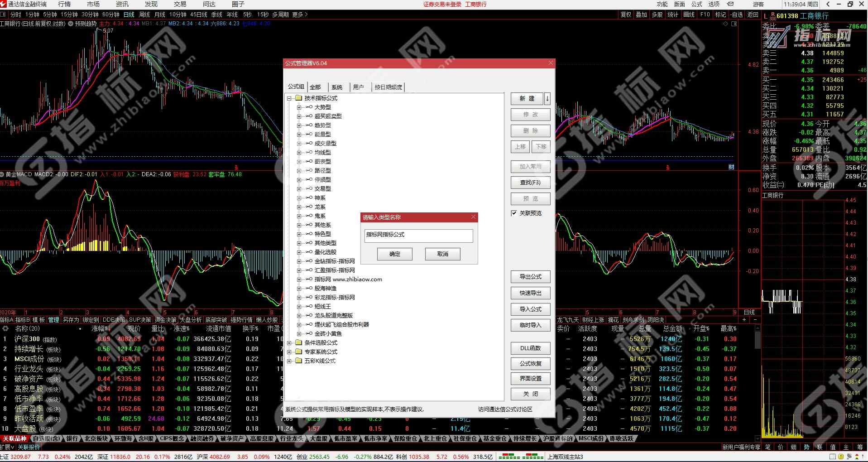Collapse the 技术指标公式 tree node
Screen dimensions: 868x462
[289, 98]
